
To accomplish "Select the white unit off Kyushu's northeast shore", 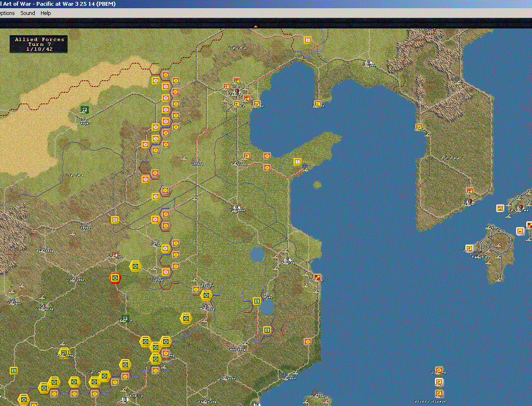I will 520,232.
